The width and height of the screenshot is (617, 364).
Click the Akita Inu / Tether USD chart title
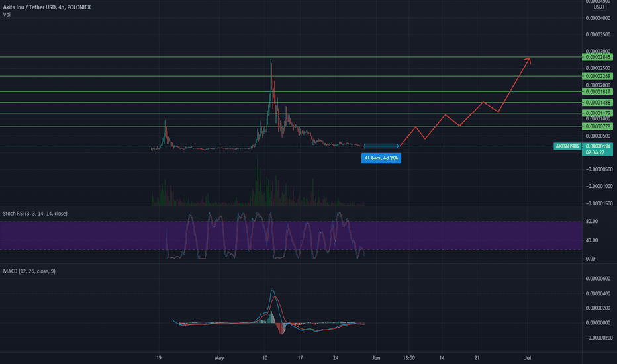(x=47, y=7)
